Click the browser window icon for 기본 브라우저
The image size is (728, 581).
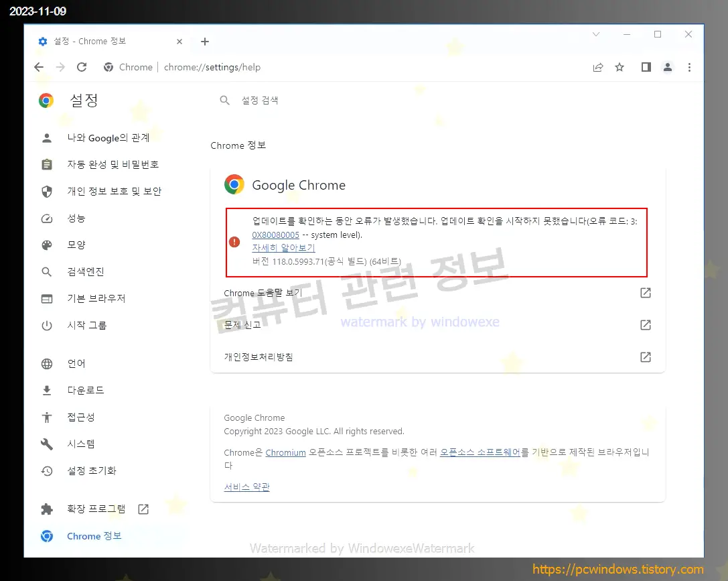tap(47, 299)
